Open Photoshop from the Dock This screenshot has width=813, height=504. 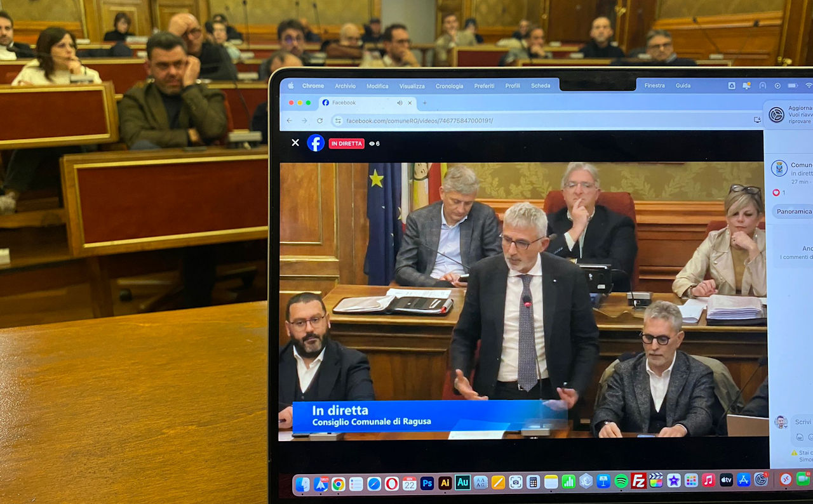click(x=427, y=483)
